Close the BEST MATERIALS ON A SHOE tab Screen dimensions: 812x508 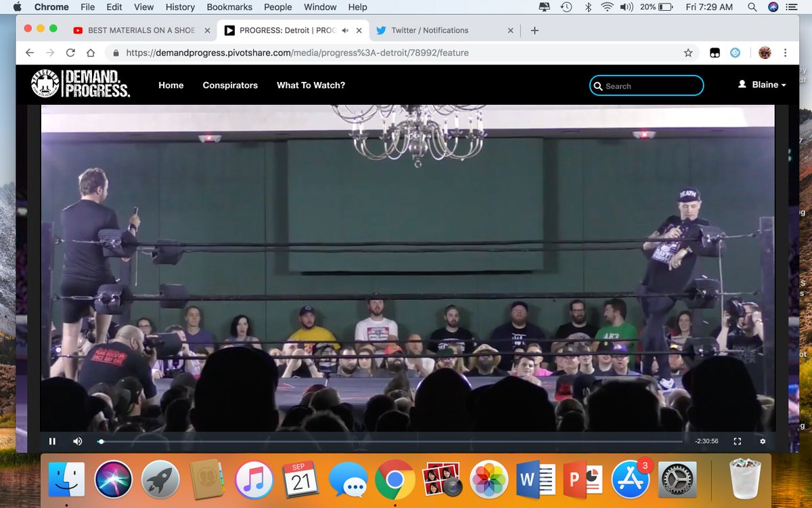pos(208,30)
